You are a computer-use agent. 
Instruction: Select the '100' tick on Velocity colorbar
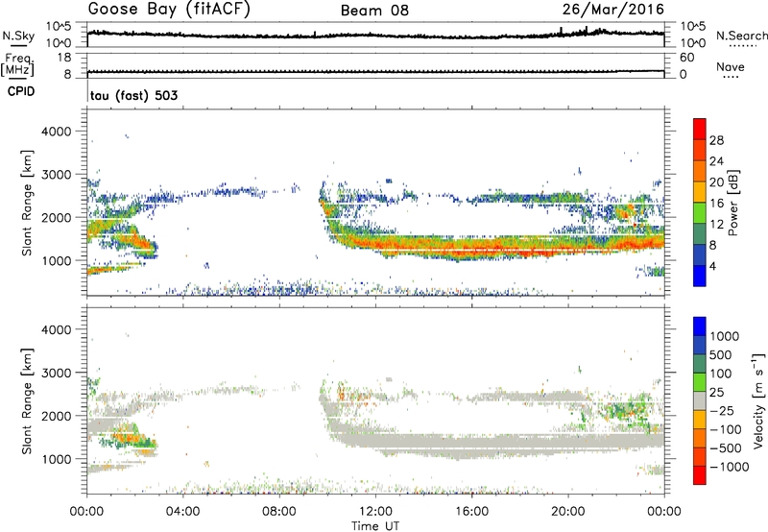pos(721,374)
